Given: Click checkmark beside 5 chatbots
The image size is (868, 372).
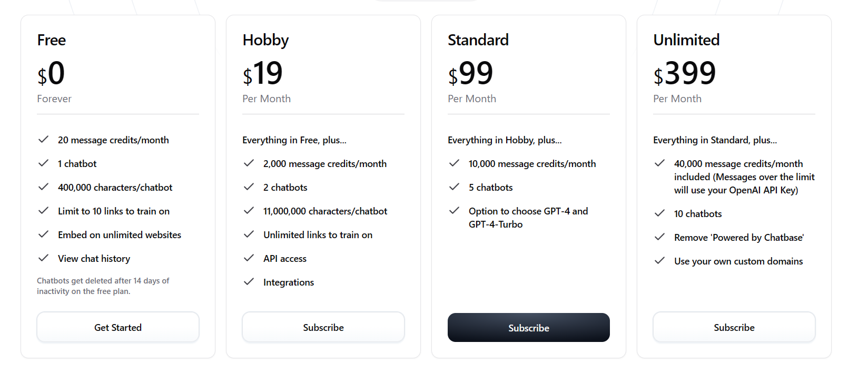Looking at the screenshot, I should (454, 187).
